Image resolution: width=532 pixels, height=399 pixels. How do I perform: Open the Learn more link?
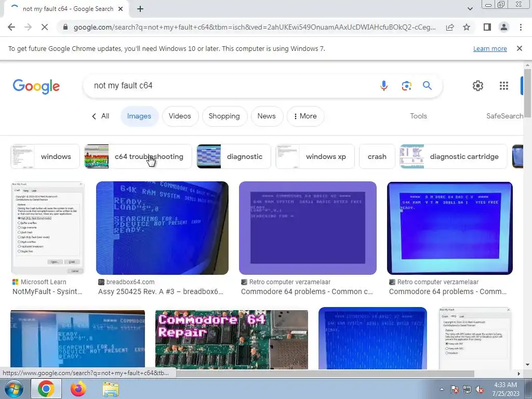[490, 48]
